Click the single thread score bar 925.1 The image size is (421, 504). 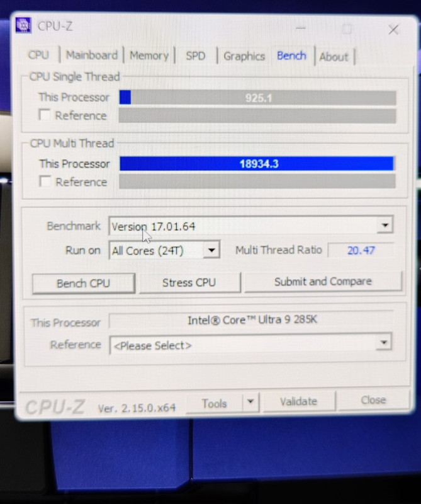(257, 98)
